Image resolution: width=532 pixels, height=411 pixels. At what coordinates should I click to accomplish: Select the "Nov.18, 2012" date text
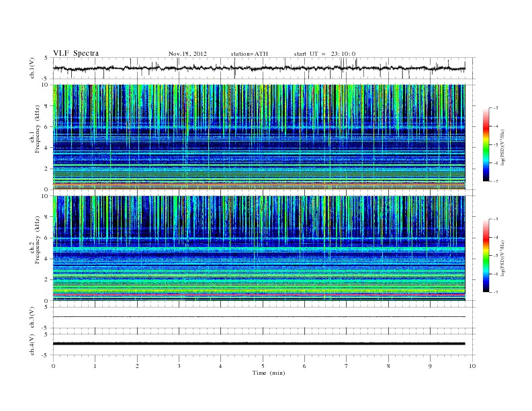[x=187, y=54]
